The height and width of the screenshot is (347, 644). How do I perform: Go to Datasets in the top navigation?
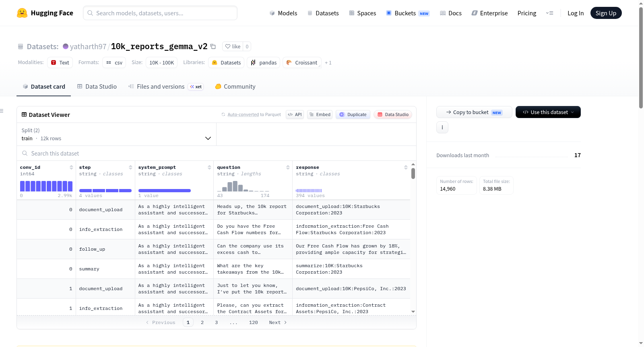[x=323, y=13]
